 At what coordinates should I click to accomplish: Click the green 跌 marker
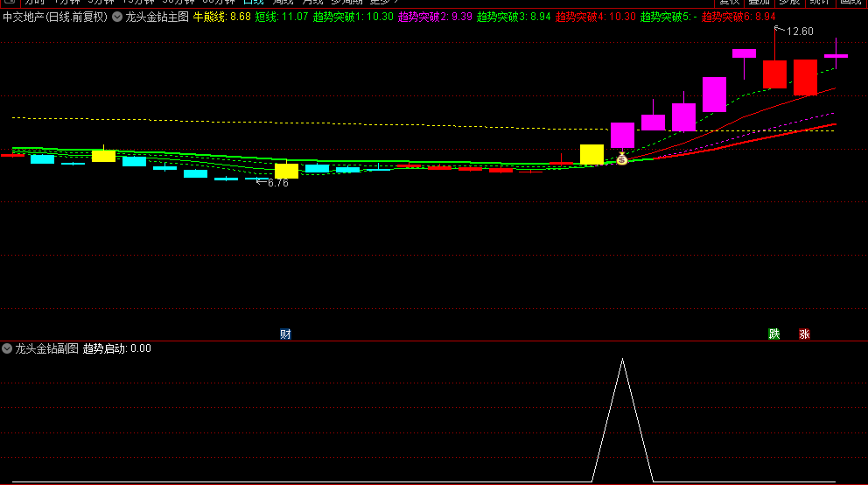774,334
